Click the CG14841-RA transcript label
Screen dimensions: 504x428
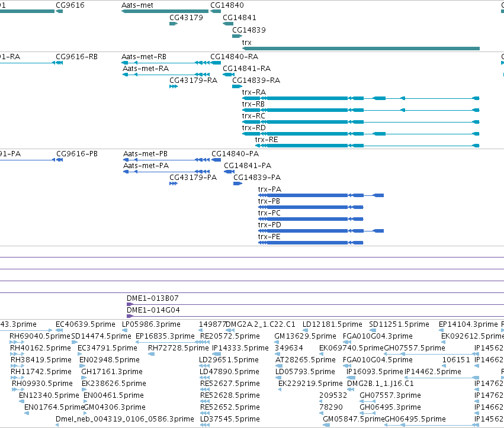(x=246, y=69)
